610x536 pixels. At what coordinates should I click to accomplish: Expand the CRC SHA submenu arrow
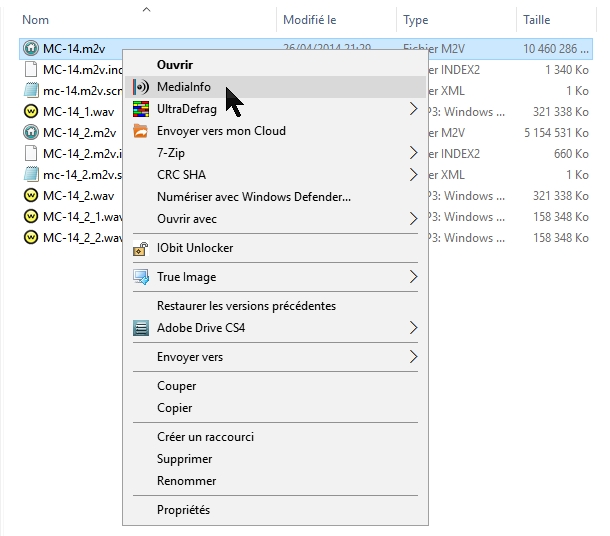[x=413, y=175]
